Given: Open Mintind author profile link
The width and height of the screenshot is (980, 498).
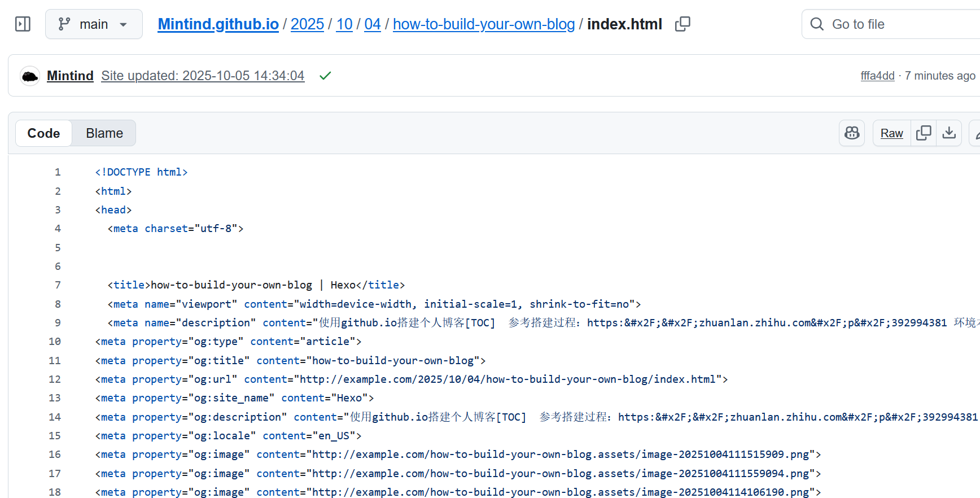Looking at the screenshot, I should click(x=70, y=76).
